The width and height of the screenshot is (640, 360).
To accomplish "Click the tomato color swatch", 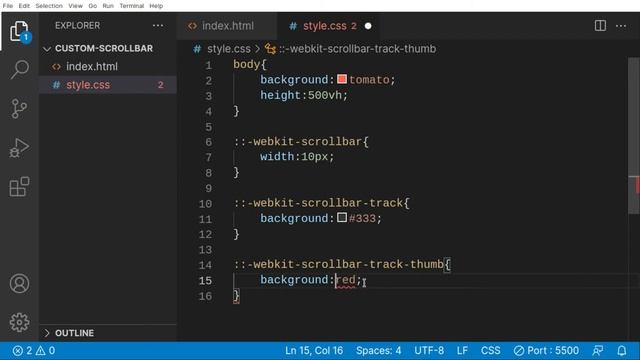I will click(x=342, y=79).
